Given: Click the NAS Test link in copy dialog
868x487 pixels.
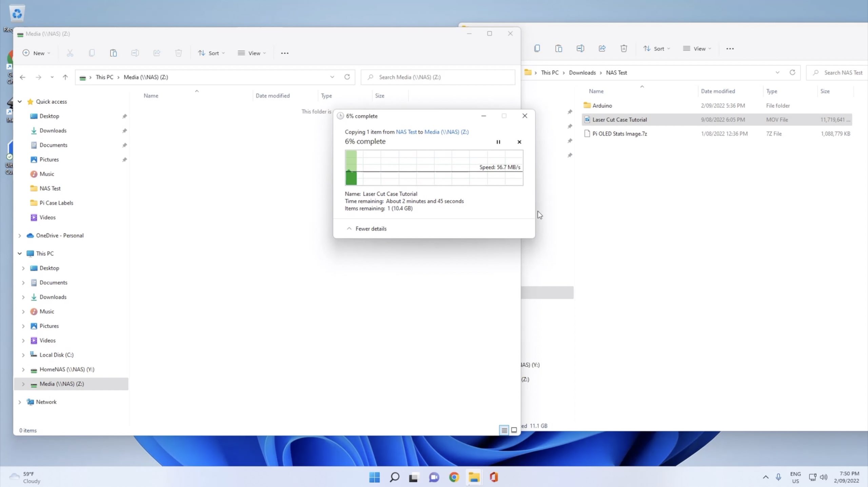Looking at the screenshot, I should (406, 132).
